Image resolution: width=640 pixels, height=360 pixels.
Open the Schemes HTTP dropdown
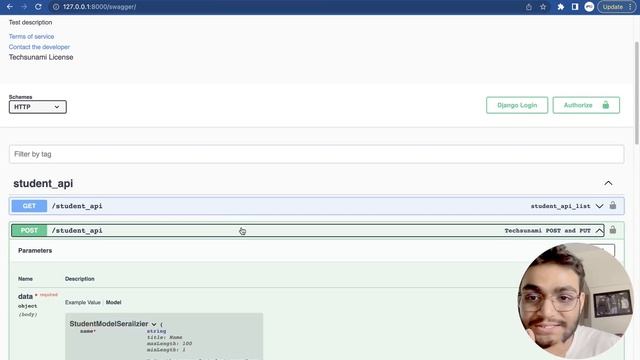[x=38, y=107]
